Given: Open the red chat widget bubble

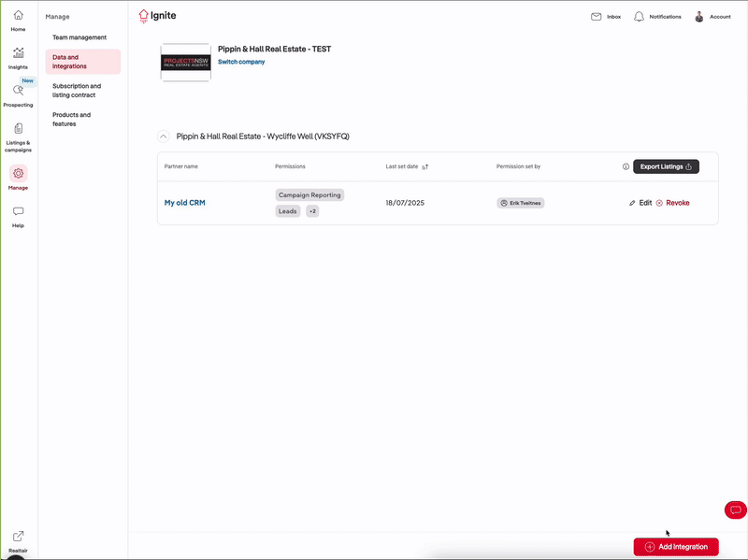Looking at the screenshot, I should pyautogui.click(x=735, y=510).
